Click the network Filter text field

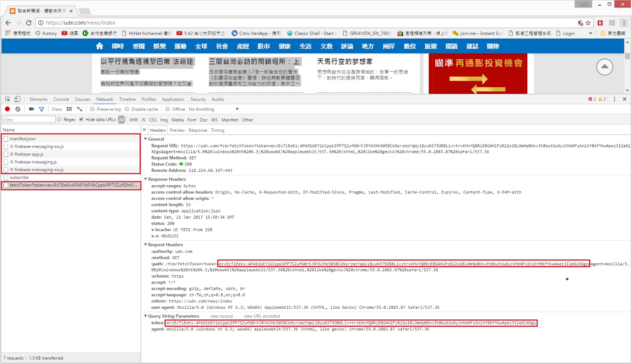pyautogui.click(x=29, y=120)
